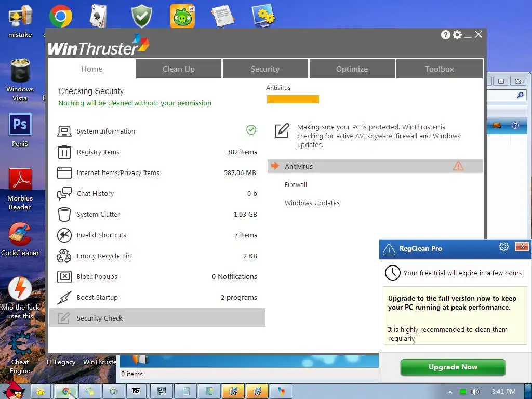
Task: Open WinThruster settings gear icon
Action: click(x=457, y=35)
